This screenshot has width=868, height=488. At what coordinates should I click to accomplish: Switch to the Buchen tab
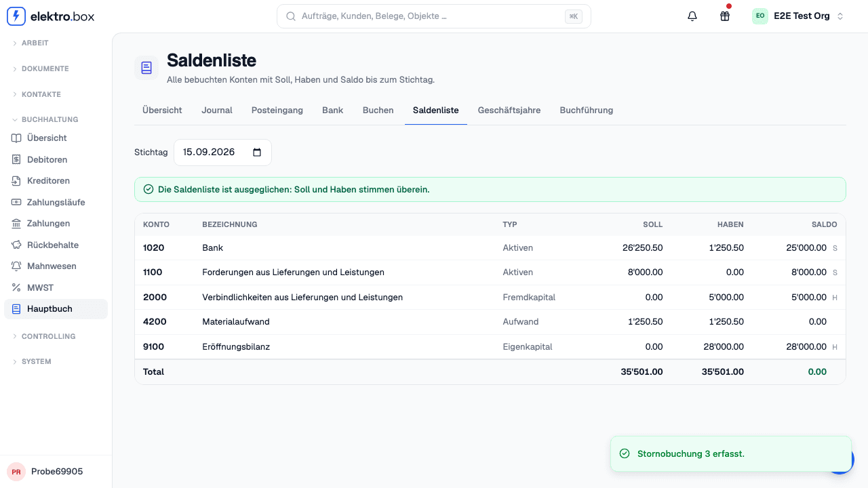click(378, 110)
